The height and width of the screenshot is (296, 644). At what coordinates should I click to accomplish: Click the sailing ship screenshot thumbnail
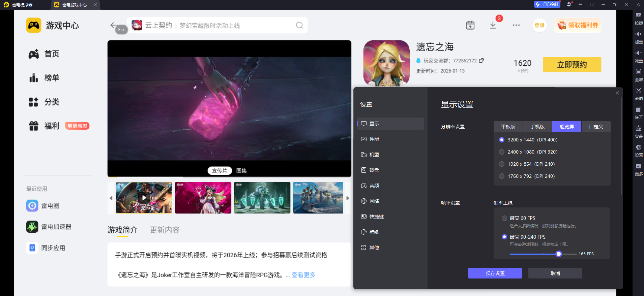point(318,198)
